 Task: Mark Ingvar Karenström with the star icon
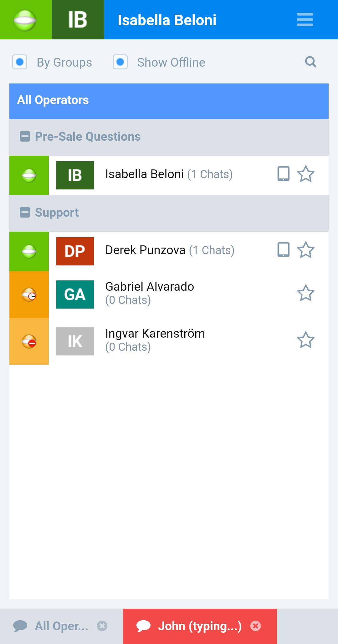305,340
